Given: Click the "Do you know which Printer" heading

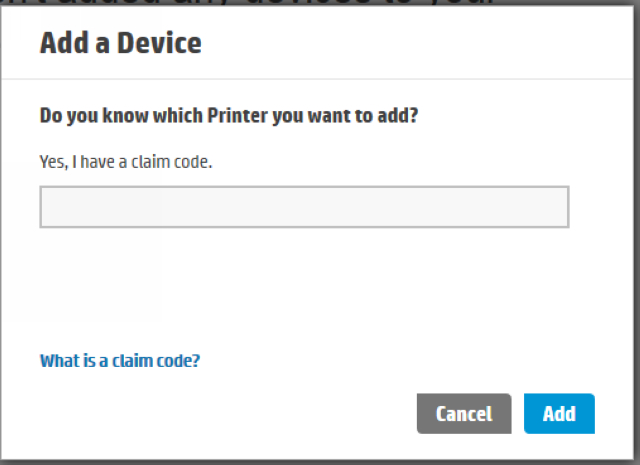Looking at the screenshot, I should pos(228,116).
